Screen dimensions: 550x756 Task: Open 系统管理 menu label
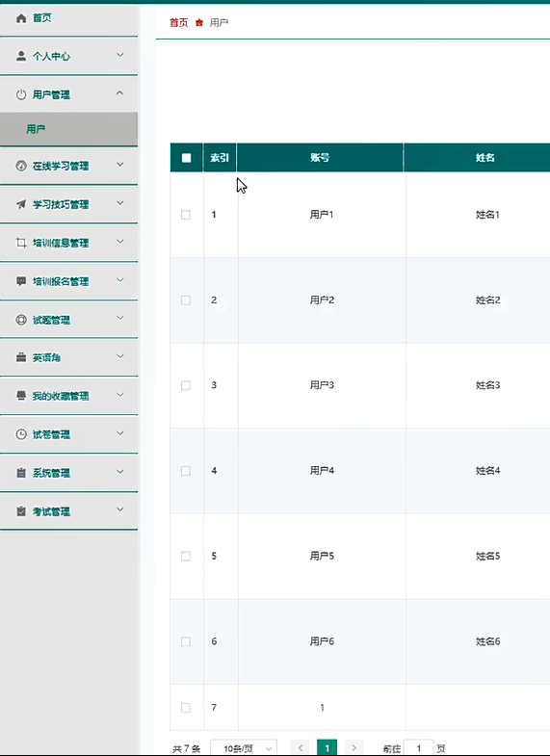(x=51, y=473)
